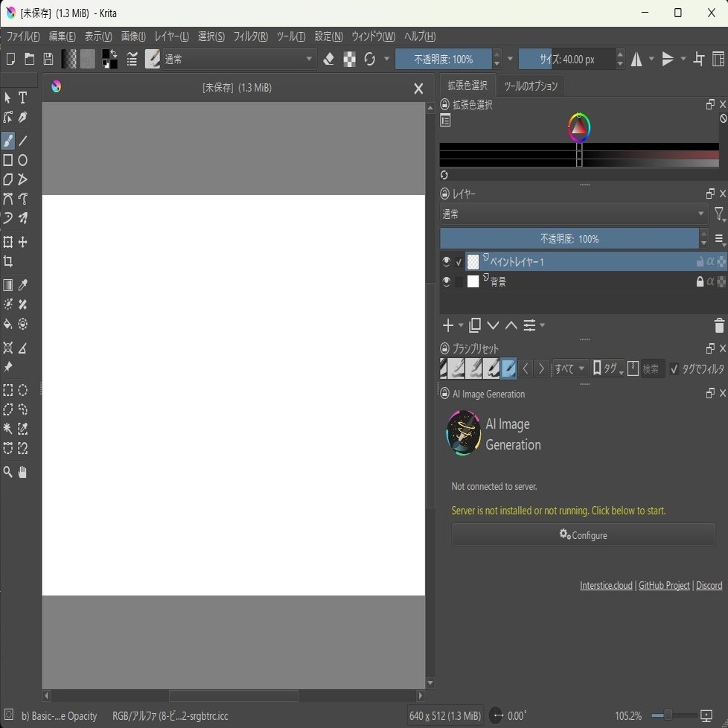This screenshot has width=728, height=728.
Task: Select the Crop tool
Action: (x=8, y=261)
